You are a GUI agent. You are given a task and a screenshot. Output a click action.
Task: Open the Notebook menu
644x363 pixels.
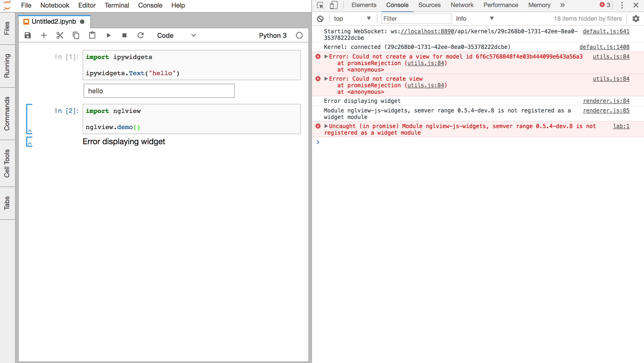[55, 5]
